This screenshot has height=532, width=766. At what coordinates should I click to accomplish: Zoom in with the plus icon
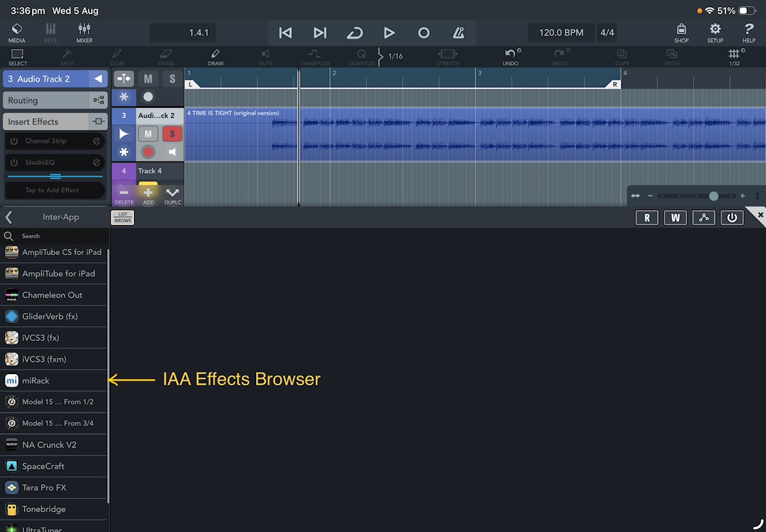(x=743, y=196)
